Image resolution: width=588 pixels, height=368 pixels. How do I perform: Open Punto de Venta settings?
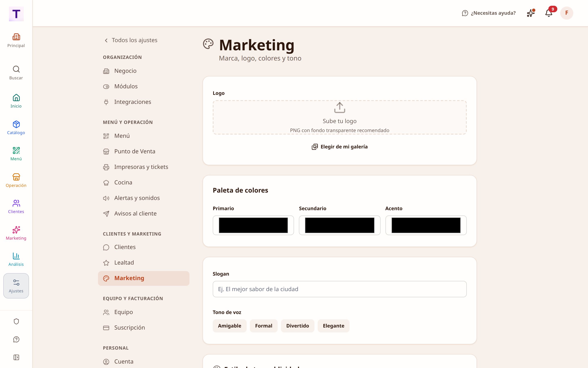(144, 151)
